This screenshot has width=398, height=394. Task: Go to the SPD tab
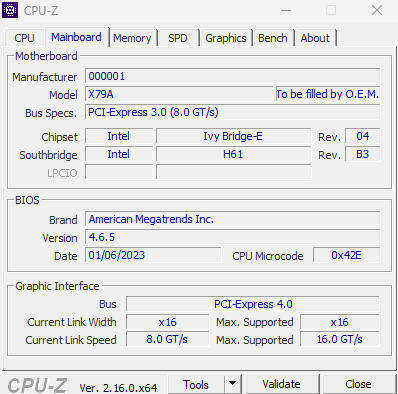(x=178, y=38)
